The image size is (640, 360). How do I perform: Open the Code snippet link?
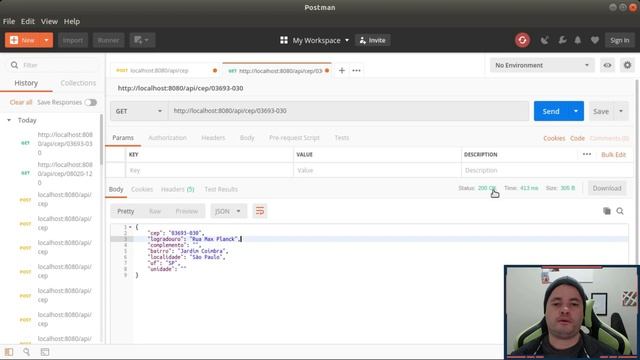[x=577, y=138]
